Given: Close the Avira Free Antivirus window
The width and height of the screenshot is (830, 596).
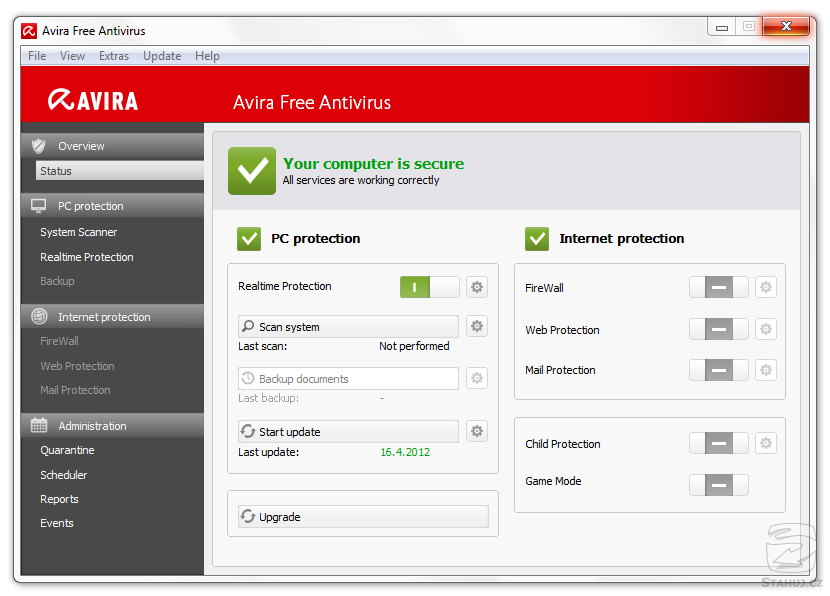Looking at the screenshot, I should 786,26.
